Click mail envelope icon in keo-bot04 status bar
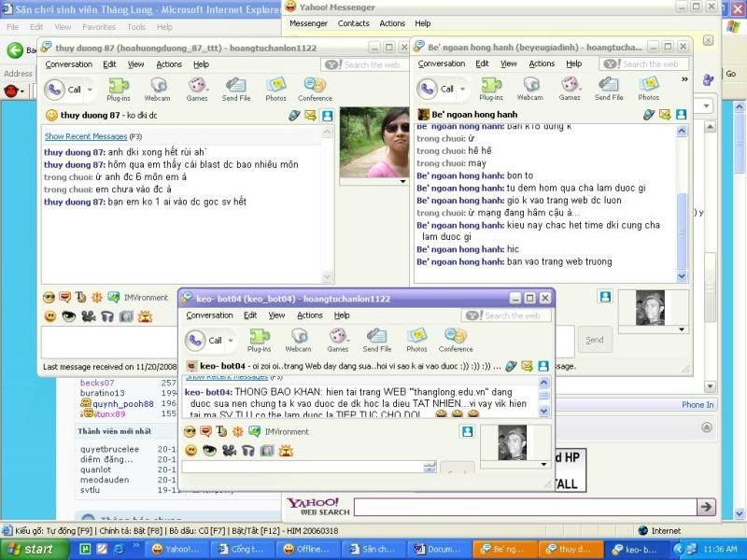747x560 pixels. [x=527, y=366]
